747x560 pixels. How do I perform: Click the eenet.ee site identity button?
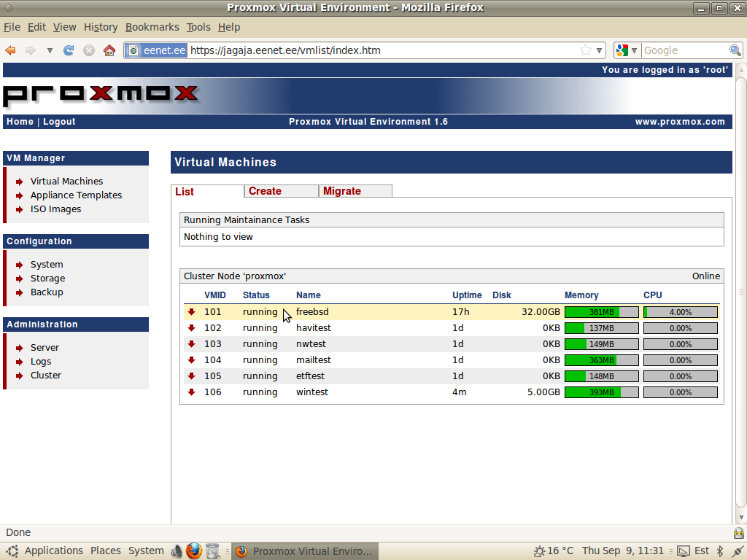(157, 50)
